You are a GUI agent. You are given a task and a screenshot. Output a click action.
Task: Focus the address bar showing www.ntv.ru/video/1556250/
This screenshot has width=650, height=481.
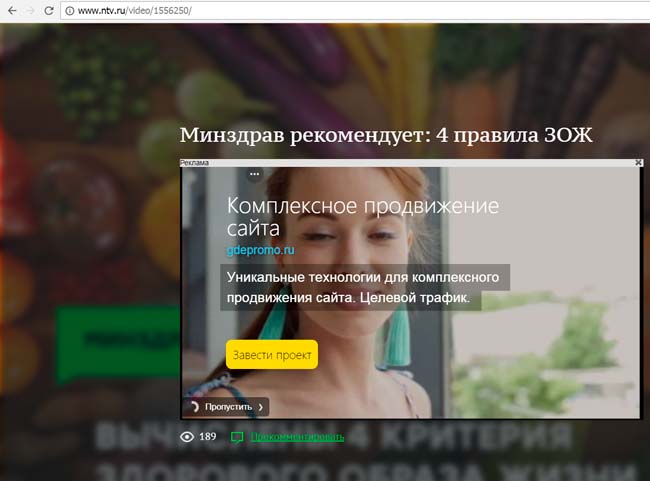click(356, 11)
